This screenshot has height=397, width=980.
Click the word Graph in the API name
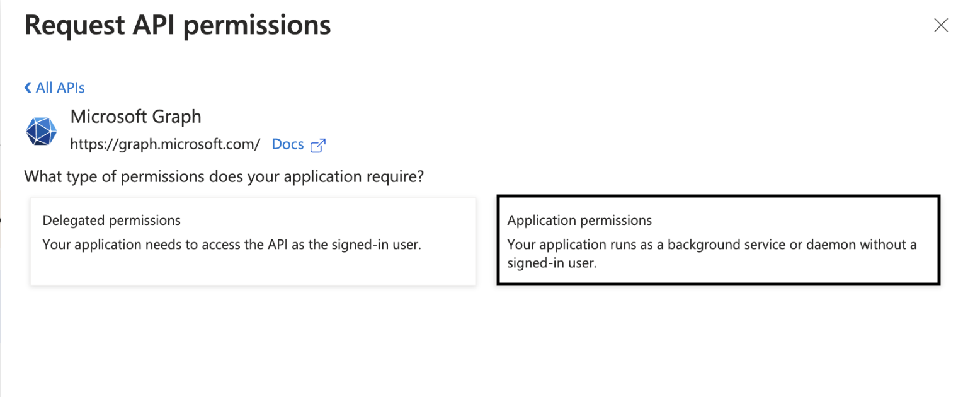click(178, 117)
